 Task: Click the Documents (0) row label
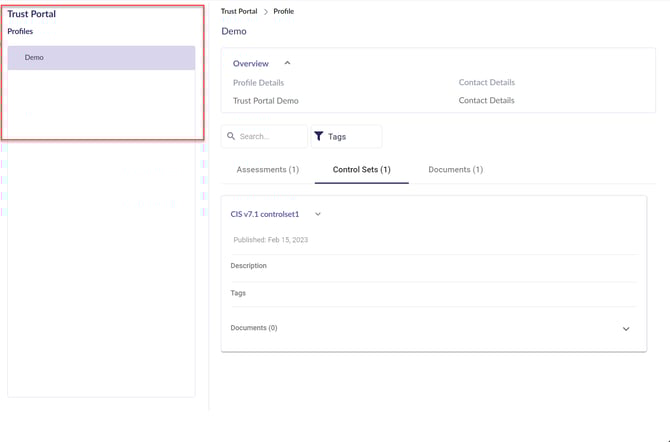pos(254,328)
